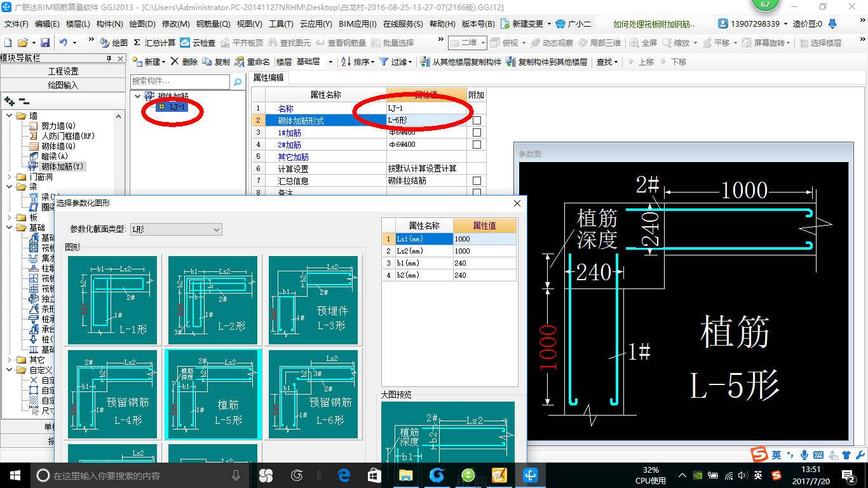The image size is (868, 488).
Task: Select LJ-1 component in the list
Action: (x=173, y=107)
